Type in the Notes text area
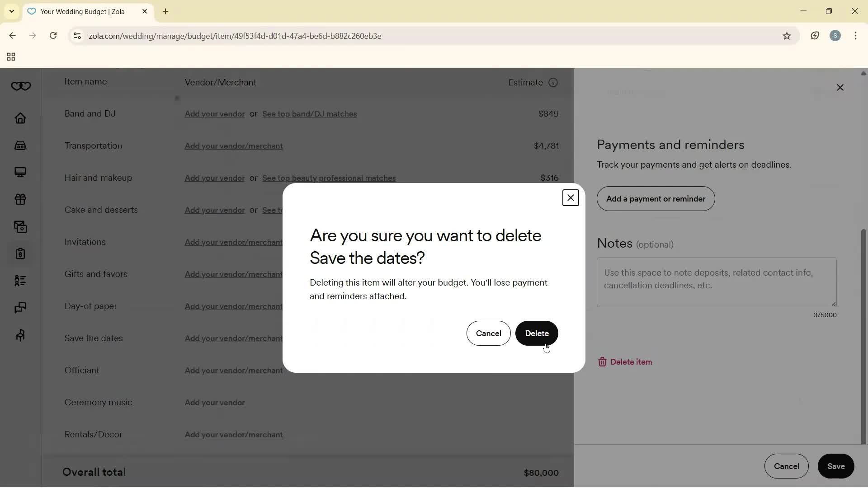 717,282
